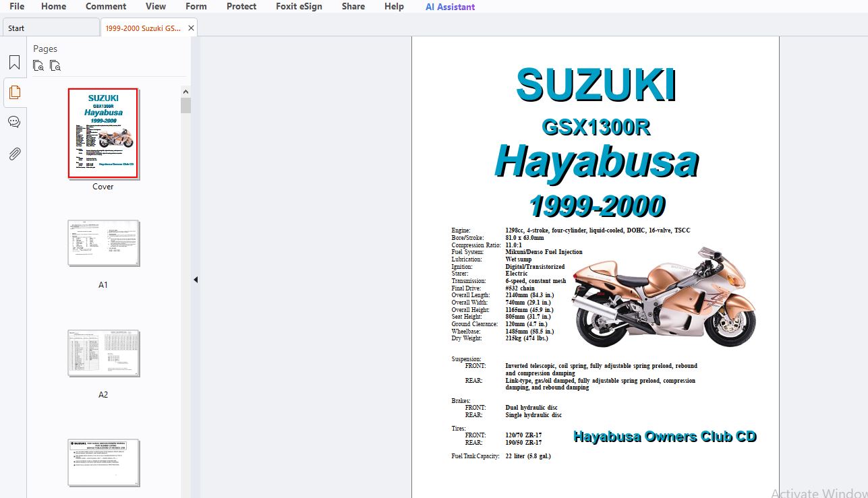
Task: Open the Comments panel icon
Action: pos(14,122)
